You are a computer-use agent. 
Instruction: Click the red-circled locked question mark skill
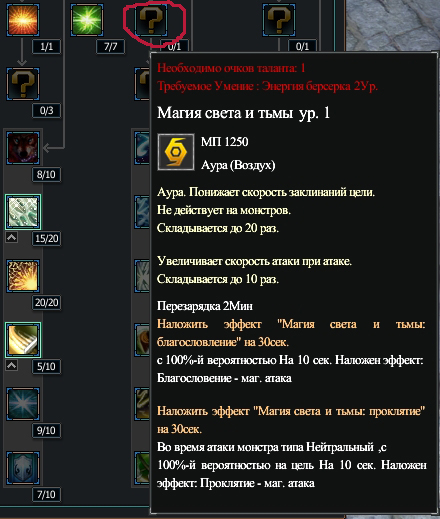151,20
